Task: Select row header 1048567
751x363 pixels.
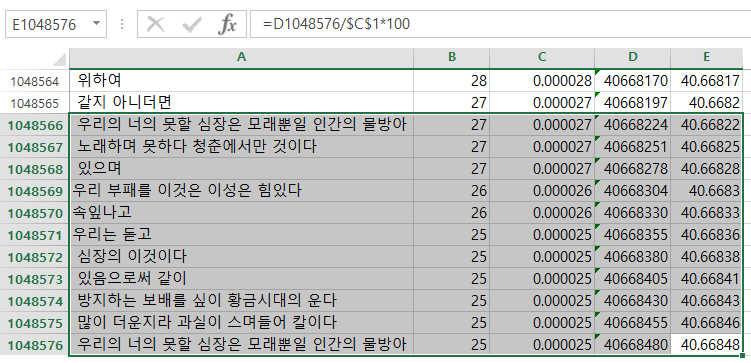Action: point(34,147)
